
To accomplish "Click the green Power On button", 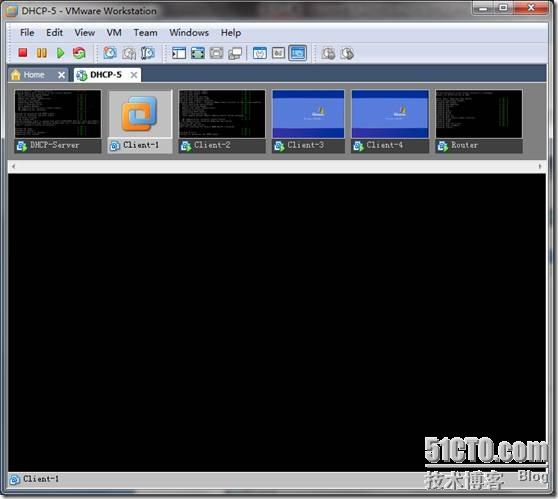I will tap(60, 53).
